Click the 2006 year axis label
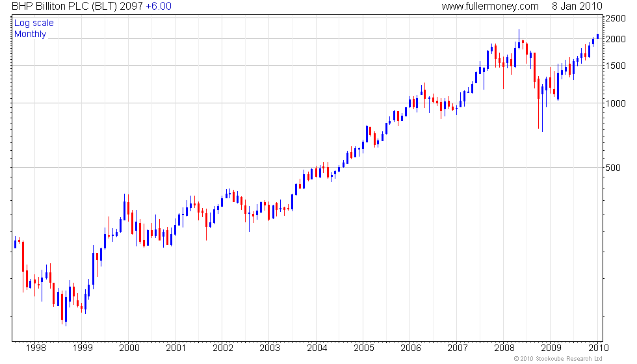The width and height of the screenshot is (637, 364). [411, 348]
